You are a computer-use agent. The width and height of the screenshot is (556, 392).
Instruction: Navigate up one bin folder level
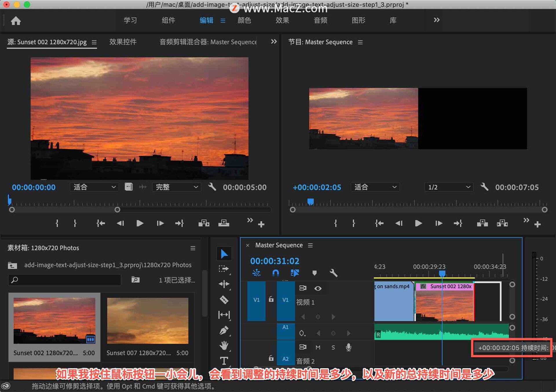(12, 265)
